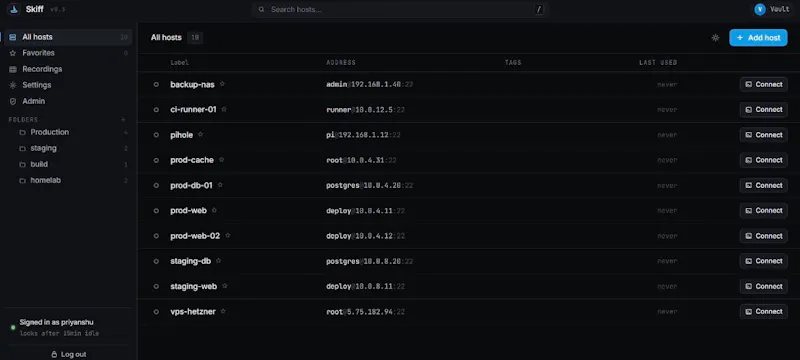The height and width of the screenshot is (360, 800).
Task: Open the Recordings section
Action: [x=68, y=69]
